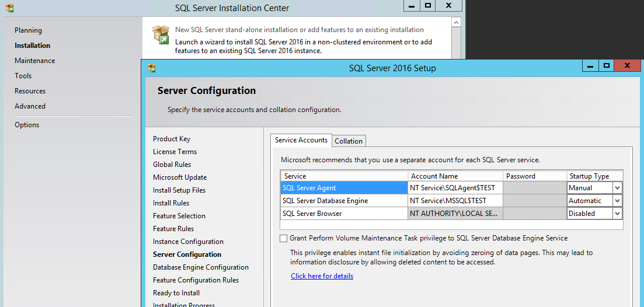Go to License Terms setup step

click(x=175, y=152)
